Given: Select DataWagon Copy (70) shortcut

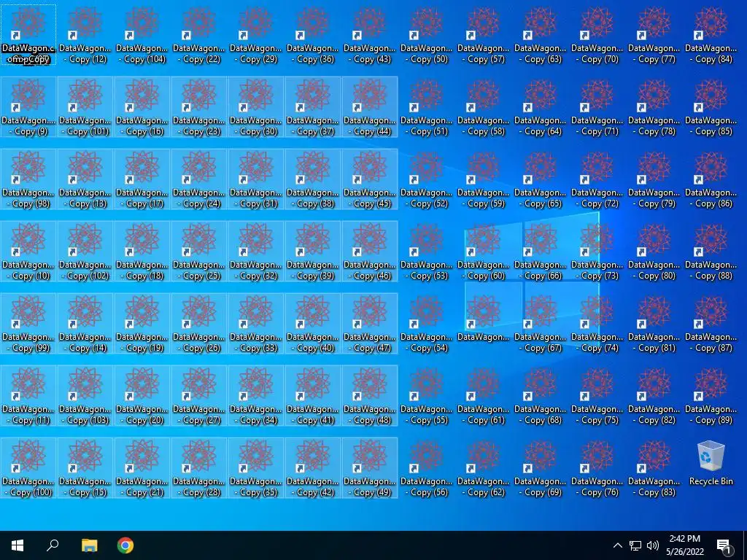Looking at the screenshot, I should (597, 35).
